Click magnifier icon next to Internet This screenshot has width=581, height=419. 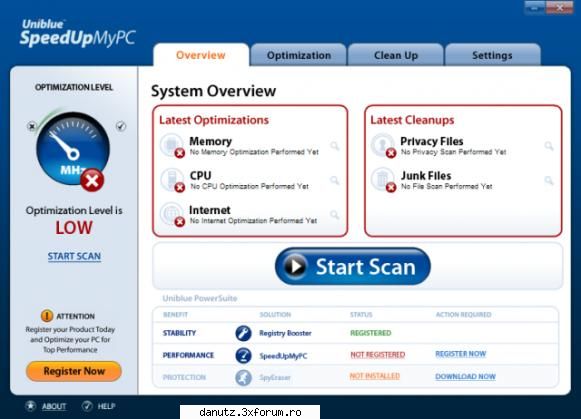pos(335,215)
